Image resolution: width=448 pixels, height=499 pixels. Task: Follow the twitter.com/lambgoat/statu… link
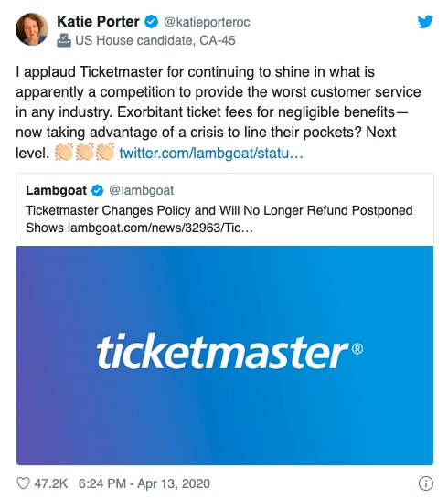(x=211, y=153)
